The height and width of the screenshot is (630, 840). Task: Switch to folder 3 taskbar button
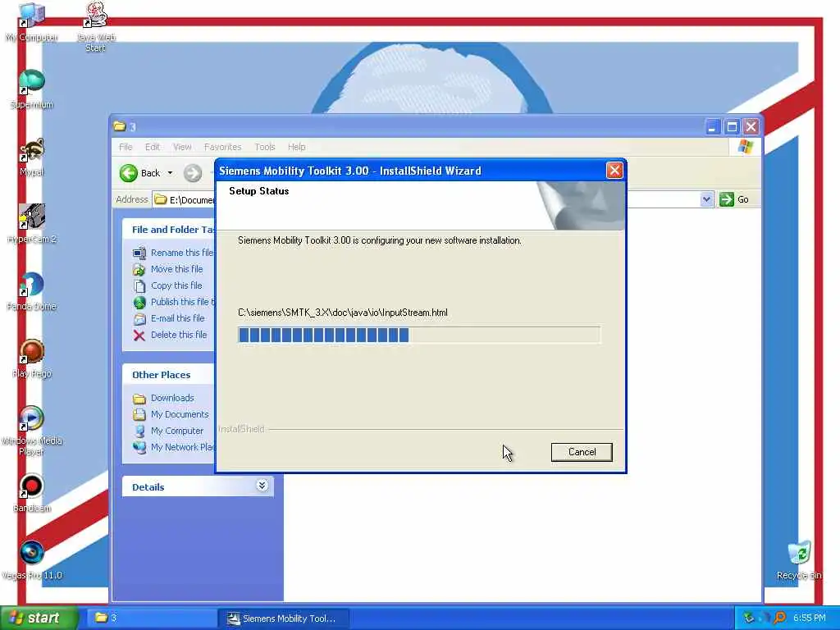pyautogui.click(x=150, y=619)
